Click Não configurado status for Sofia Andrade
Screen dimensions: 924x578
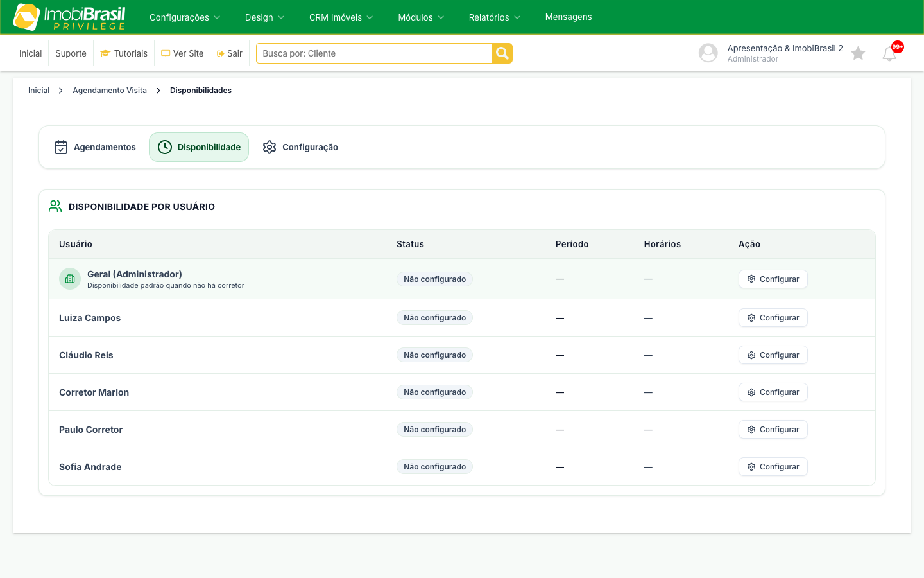coord(434,467)
